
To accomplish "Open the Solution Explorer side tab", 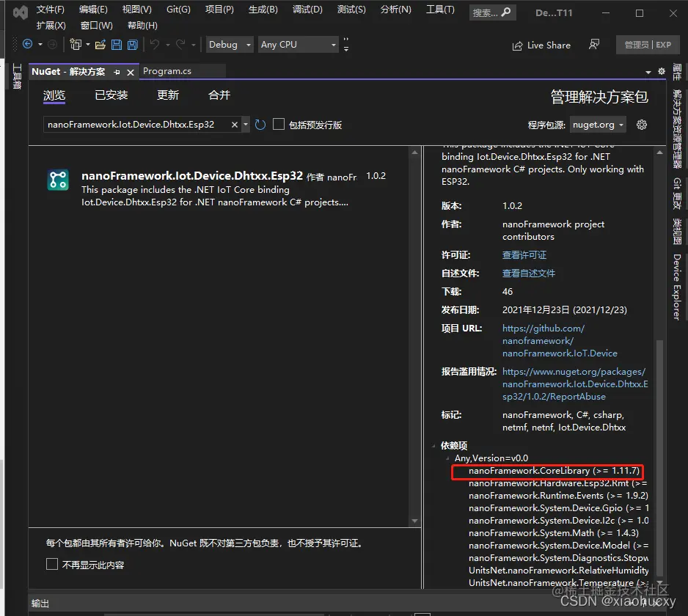I will (x=676, y=128).
